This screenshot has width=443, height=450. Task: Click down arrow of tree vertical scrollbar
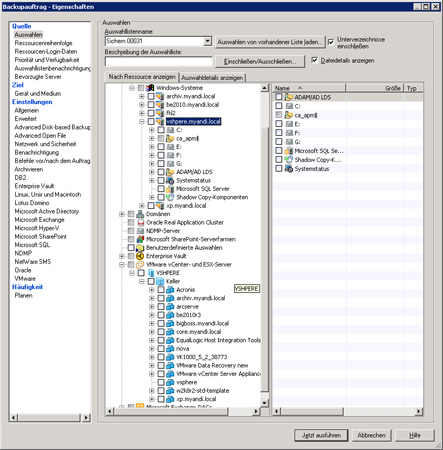pos(265,403)
